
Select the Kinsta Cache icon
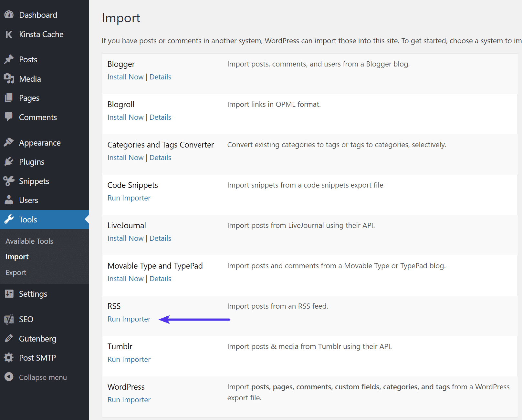click(9, 34)
